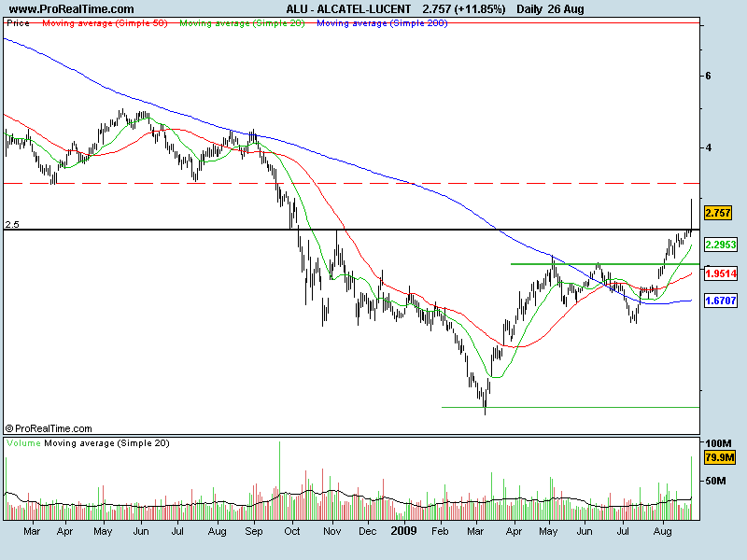
Task: Click the yellow 2.757 current price tag
Action: pos(717,213)
